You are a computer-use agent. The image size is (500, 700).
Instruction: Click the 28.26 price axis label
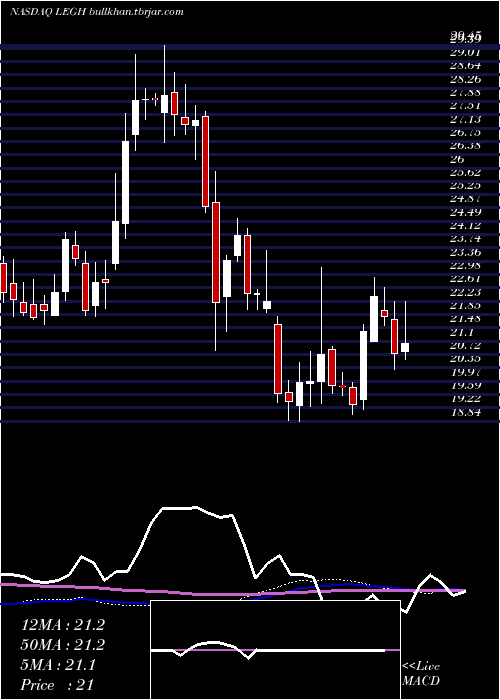point(466,79)
